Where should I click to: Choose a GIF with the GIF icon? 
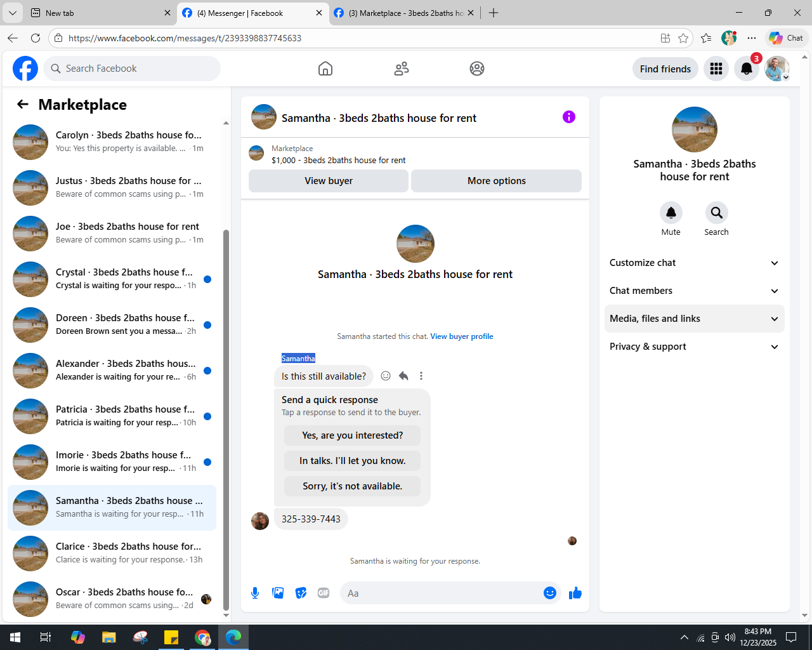(324, 593)
